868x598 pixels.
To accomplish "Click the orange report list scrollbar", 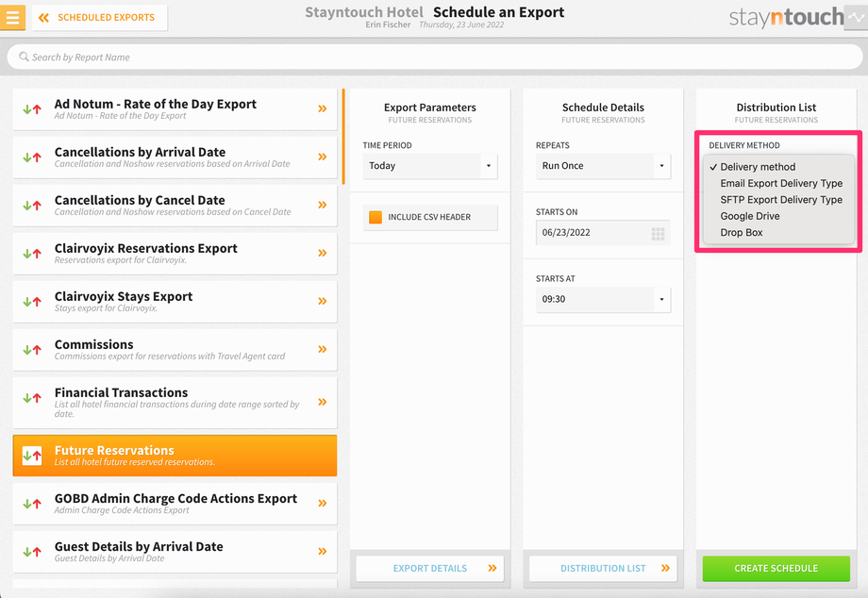I will point(343,136).
